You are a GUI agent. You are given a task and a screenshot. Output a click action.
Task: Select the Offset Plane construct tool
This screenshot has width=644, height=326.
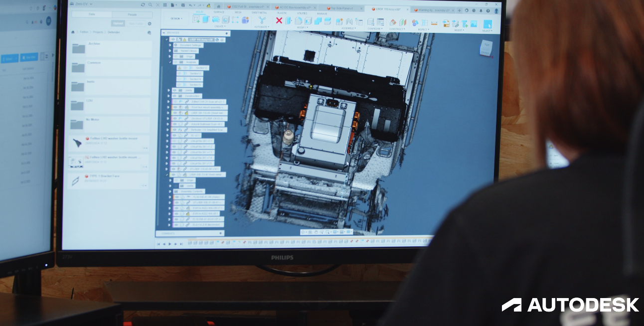coord(393,22)
